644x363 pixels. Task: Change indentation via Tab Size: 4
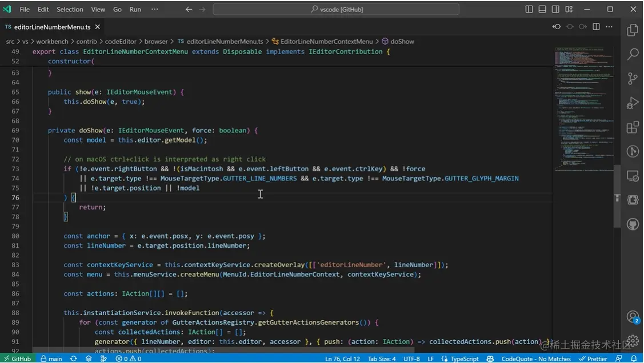point(382,358)
